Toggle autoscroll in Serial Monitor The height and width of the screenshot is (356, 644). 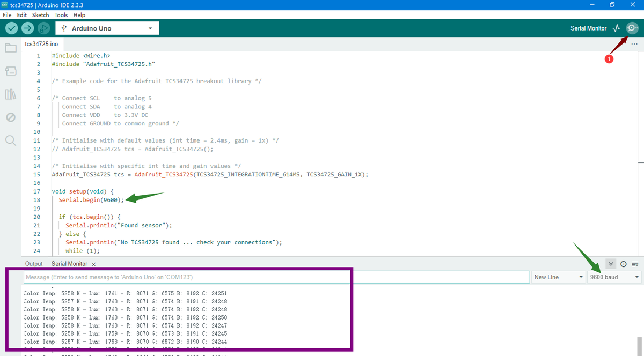pyautogui.click(x=611, y=264)
